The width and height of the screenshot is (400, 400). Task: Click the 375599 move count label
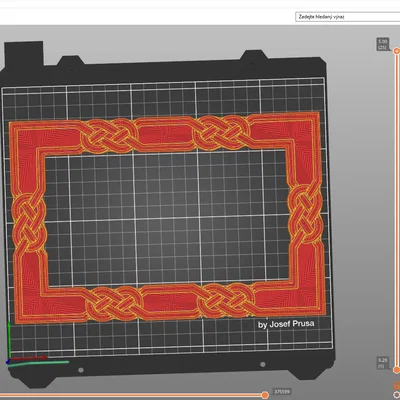pos(282,392)
